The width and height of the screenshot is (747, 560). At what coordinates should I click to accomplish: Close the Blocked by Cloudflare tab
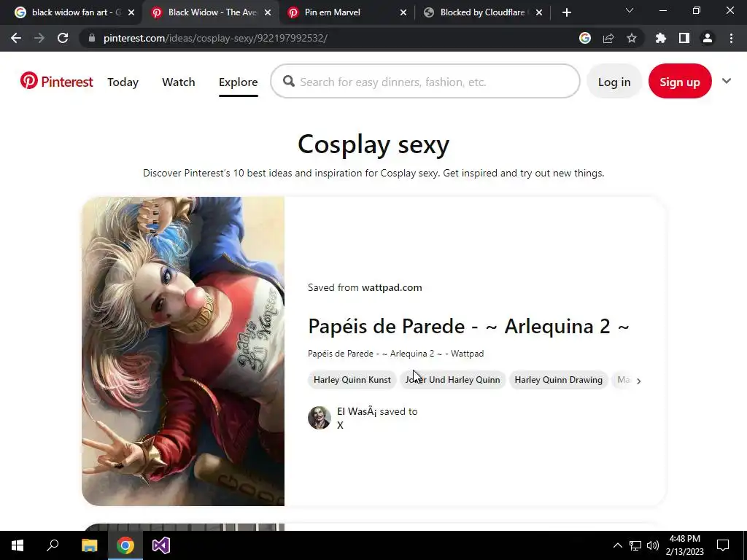(539, 12)
